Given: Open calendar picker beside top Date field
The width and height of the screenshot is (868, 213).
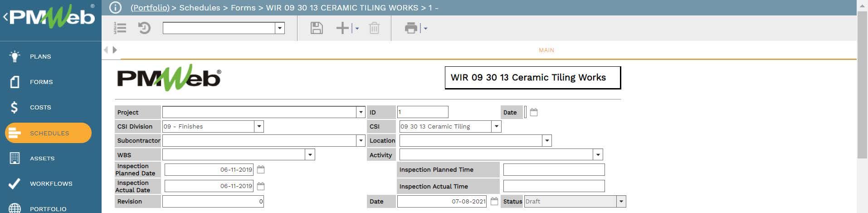Looking at the screenshot, I should click(534, 112).
